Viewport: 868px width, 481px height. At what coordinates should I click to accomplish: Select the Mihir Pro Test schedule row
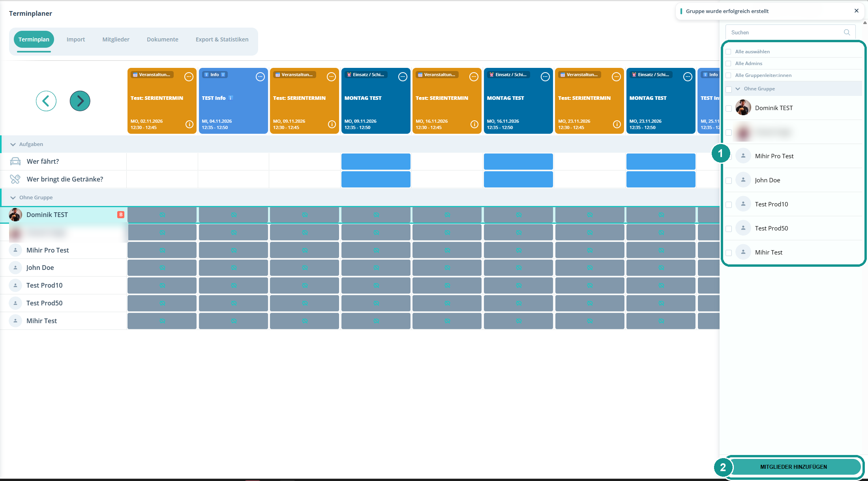click(x=63, y=250)
